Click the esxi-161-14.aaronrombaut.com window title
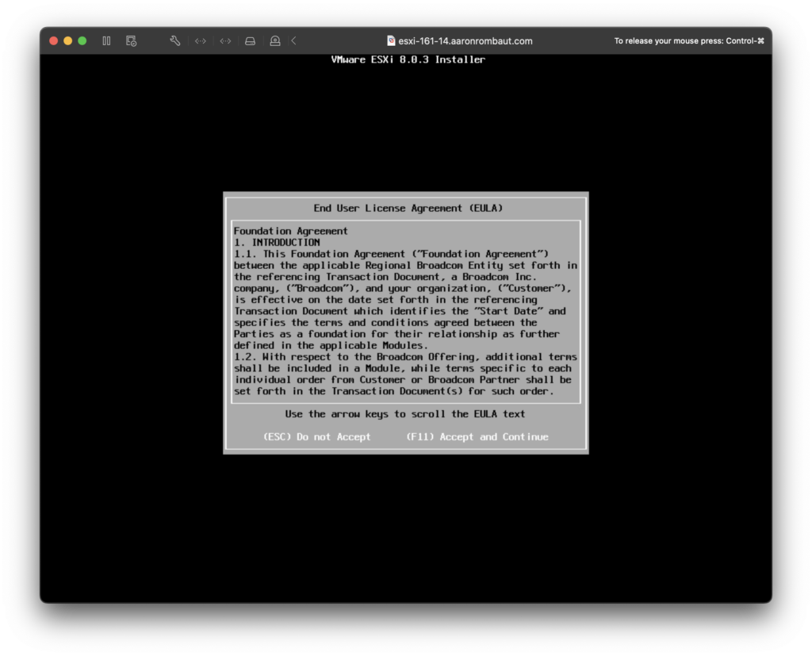Viewport: 812px width, 656px height. 465,40
